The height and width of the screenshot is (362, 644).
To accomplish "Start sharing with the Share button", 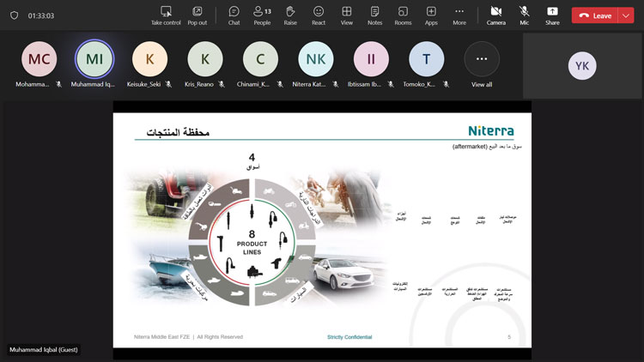I will (552, 15).
